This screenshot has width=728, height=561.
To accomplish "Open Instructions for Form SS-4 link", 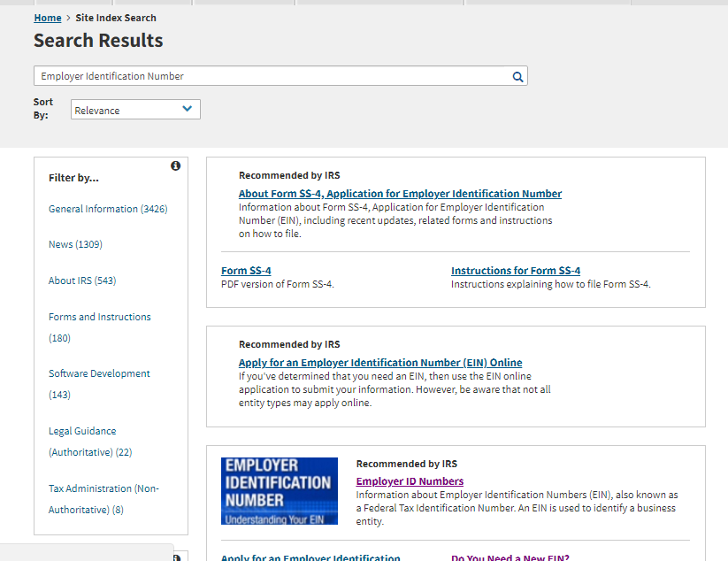I will (x=516, y=271).
